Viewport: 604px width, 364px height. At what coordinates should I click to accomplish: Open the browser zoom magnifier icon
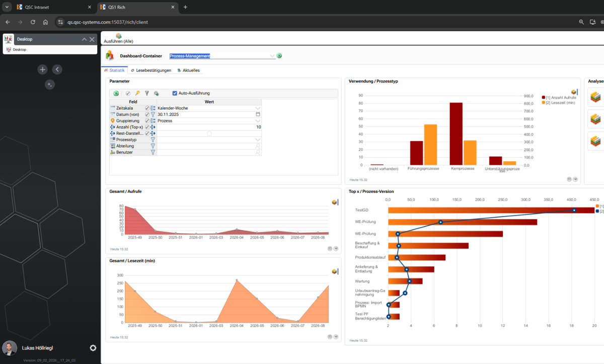tap(581, 22)
